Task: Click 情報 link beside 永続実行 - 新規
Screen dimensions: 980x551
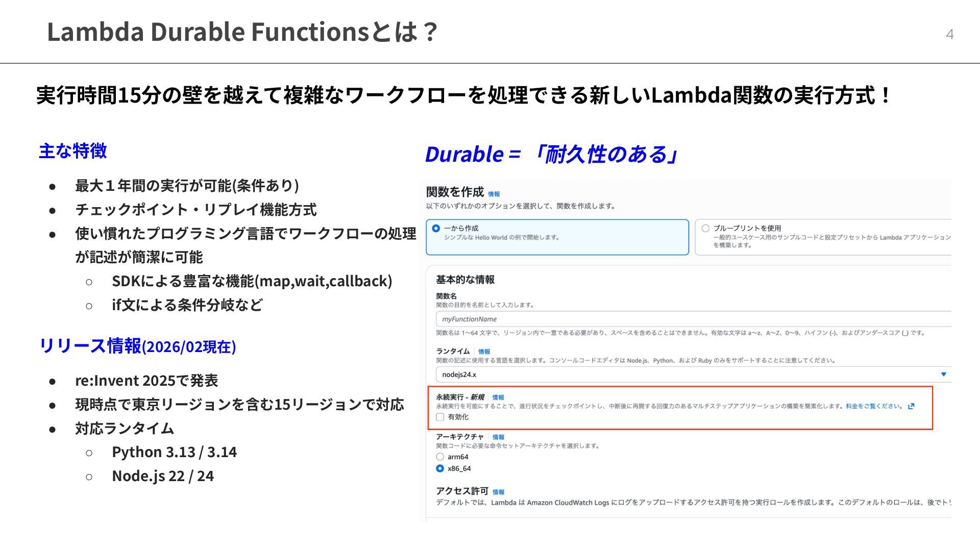Action: click(x=498, y=397)
